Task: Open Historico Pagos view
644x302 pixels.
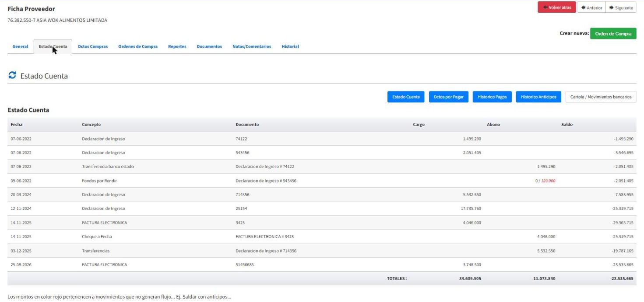Action: pos(492,97)
